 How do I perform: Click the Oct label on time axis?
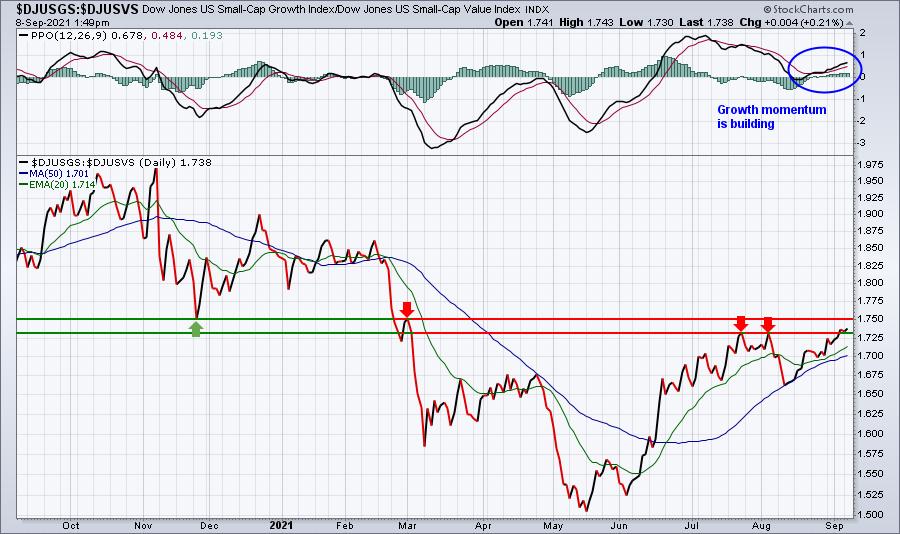71,525
